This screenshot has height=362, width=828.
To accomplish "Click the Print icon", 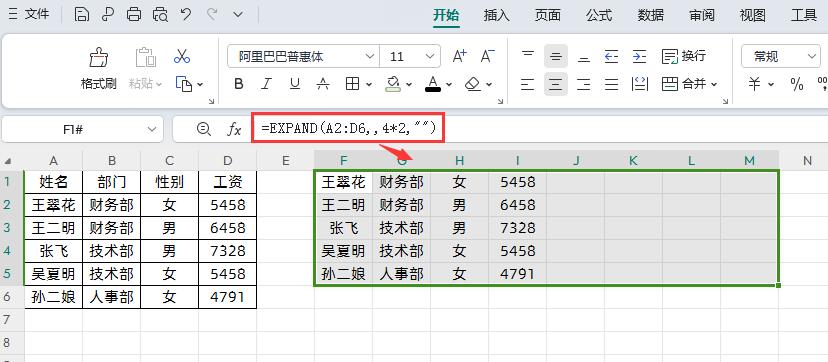I will 134,15.
